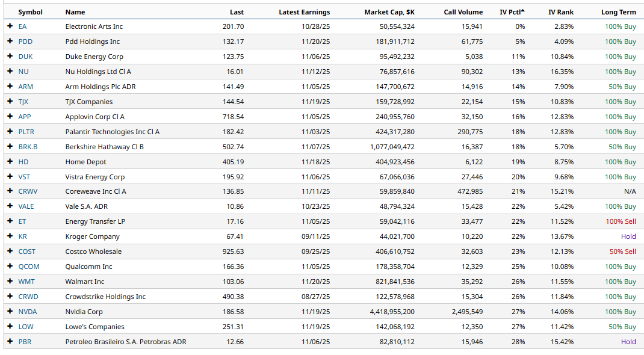Sort by the Latest Earnings header

pos(304,12)
